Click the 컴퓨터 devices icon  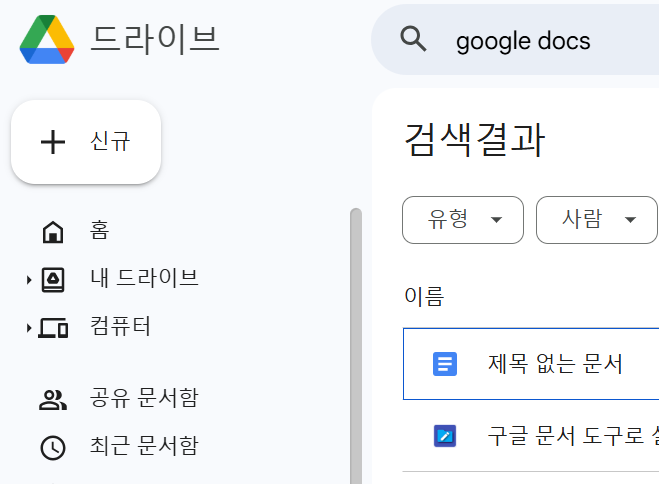[x=53, y=328]
